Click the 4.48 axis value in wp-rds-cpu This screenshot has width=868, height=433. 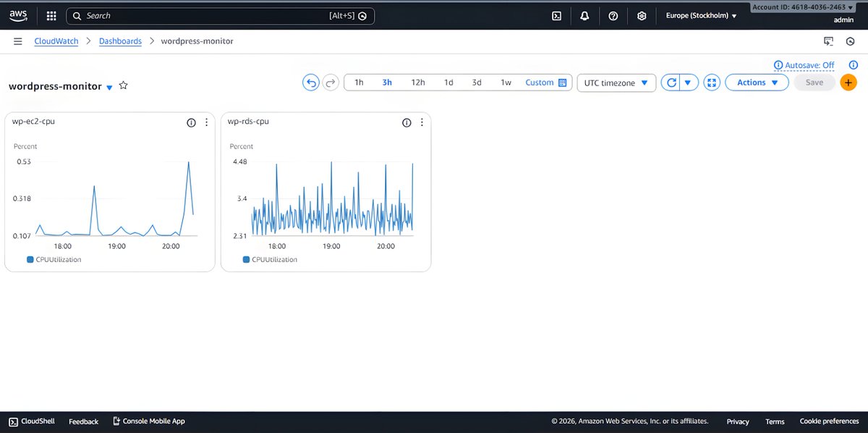click(x=239, y=161)
